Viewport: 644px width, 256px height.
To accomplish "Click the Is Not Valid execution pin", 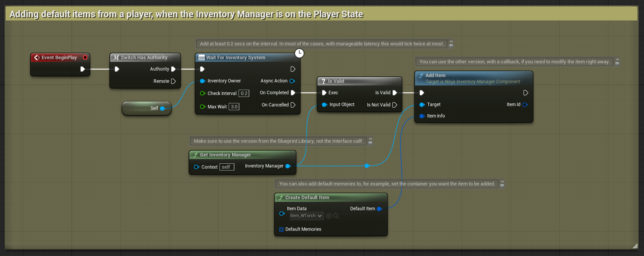I will (x=395, y=105).
